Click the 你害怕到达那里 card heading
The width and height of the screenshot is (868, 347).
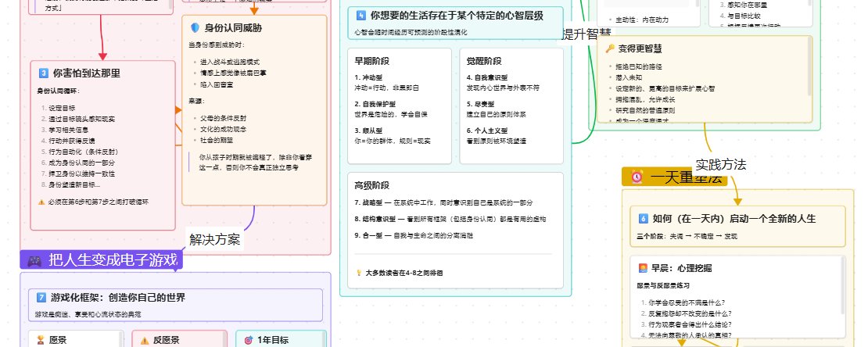point(86,73)
